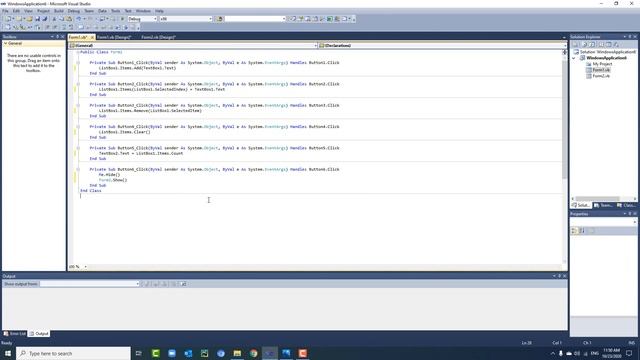Comment out the selected lines icon
Screen dimensions: 640x360
(64, 27)
